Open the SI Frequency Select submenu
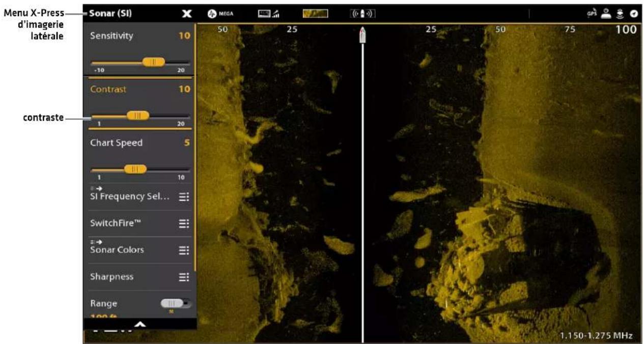The image size is (644, 344). tap(139, 196)
